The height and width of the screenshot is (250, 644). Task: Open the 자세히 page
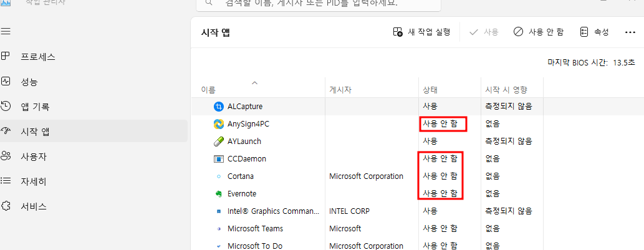coord(94,181)
